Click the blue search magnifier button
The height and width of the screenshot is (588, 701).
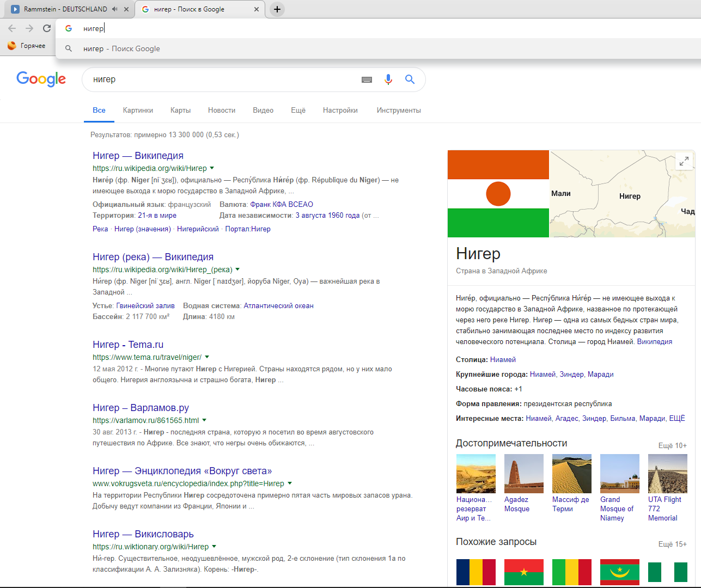click(410, 79)
